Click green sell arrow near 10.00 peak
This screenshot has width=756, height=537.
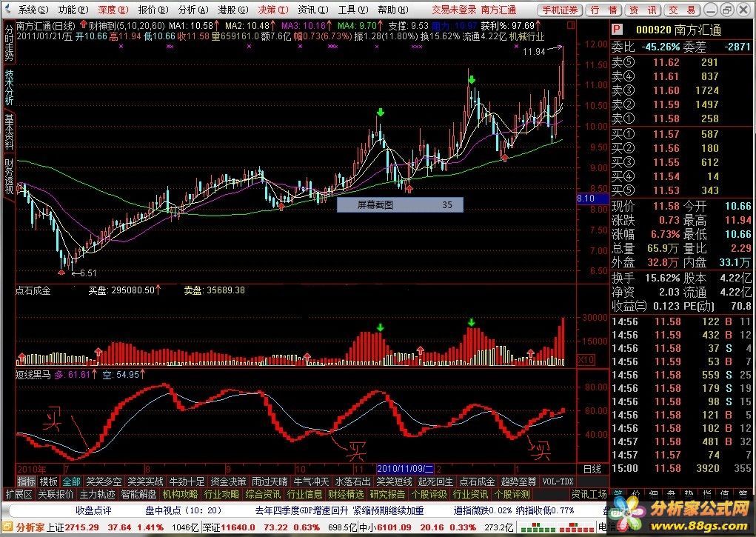(381, 113)
